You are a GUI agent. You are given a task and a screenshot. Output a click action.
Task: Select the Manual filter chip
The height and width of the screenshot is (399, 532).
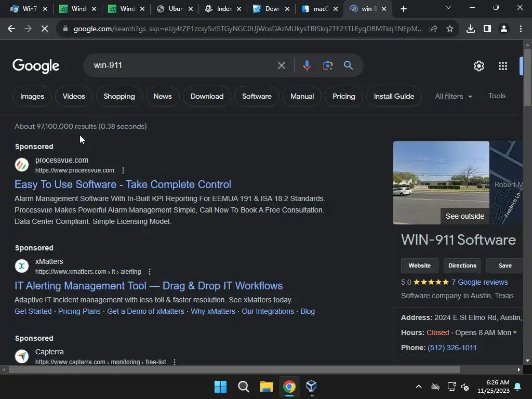(302, 96)
